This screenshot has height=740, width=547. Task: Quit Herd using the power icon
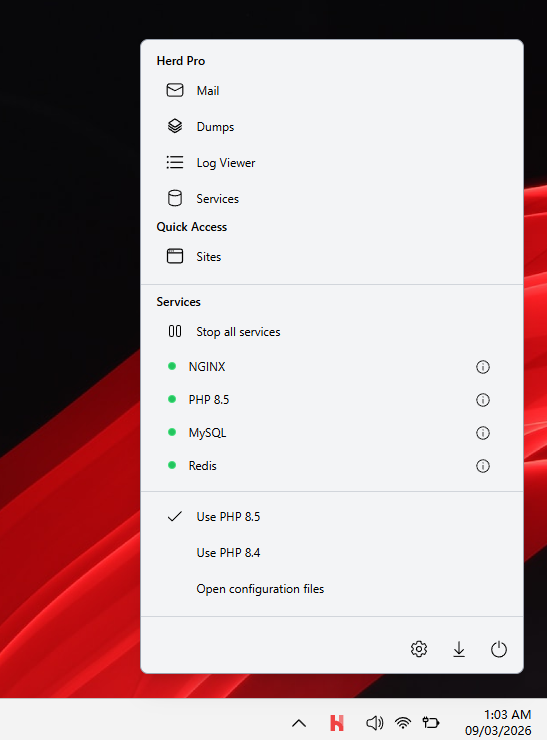498,649
